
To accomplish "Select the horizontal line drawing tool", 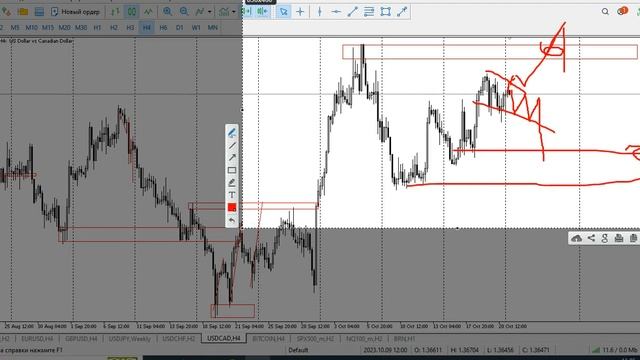I will (x=336, y=12).
